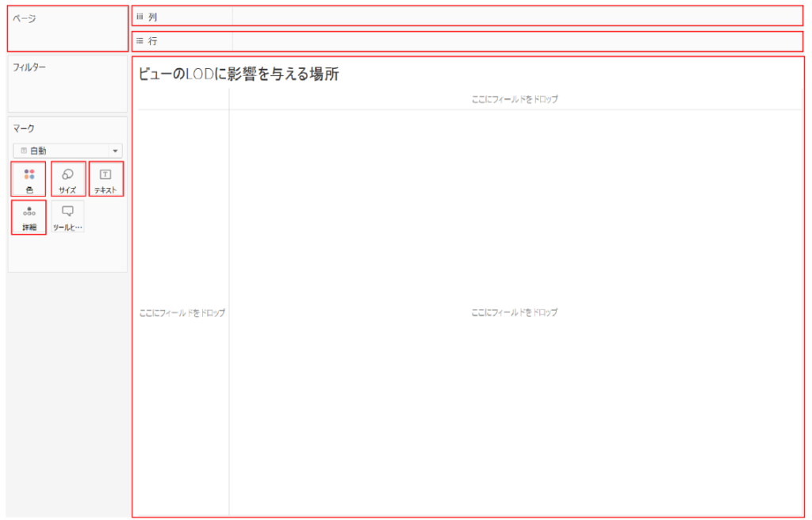Click the ページ (Pages) shelf header
This screenshot has height=520, width=812.
tap(25, 18)
